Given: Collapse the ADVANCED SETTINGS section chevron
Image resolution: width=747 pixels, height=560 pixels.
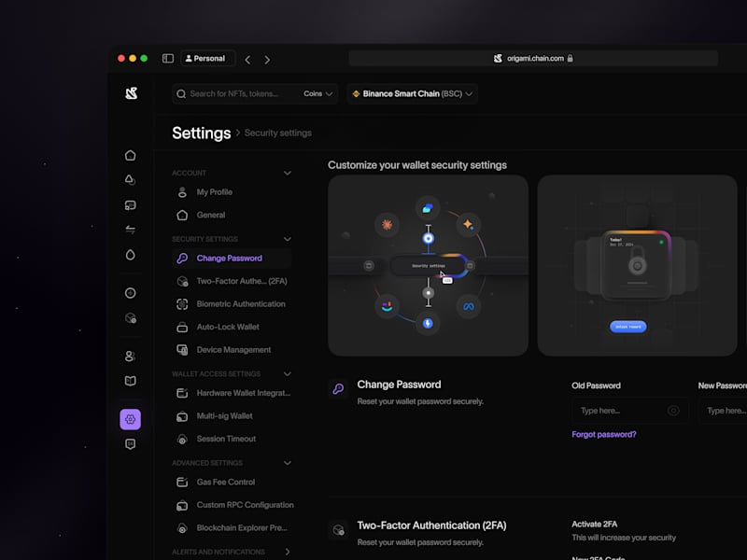Looking at the screenshot, I should [x=288, y=463].
